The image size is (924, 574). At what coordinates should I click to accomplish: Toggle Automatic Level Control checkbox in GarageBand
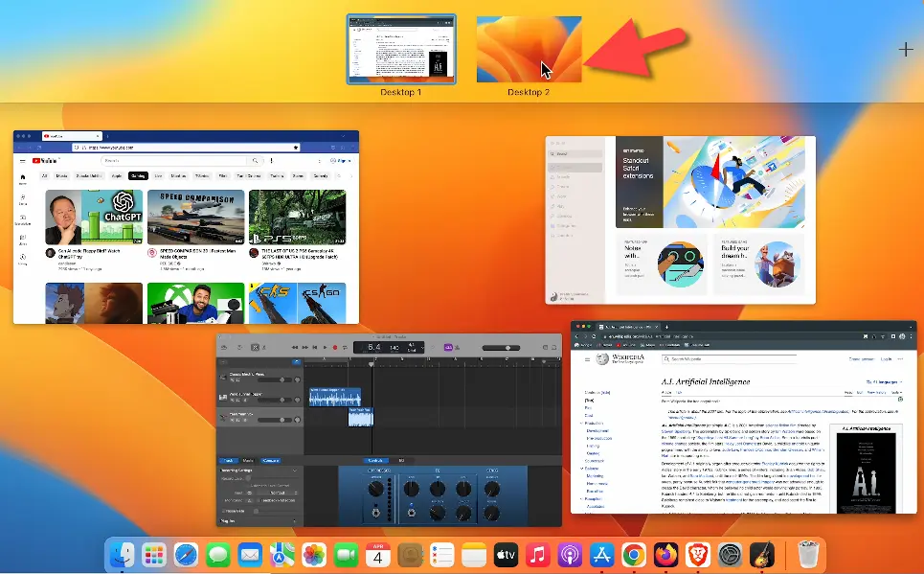pos(248,486)
